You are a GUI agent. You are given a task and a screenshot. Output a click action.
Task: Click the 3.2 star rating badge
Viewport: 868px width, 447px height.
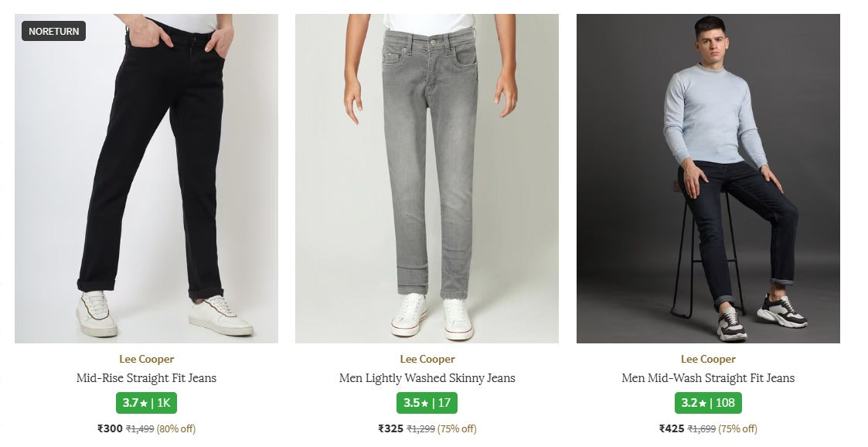tap(708, 403)
